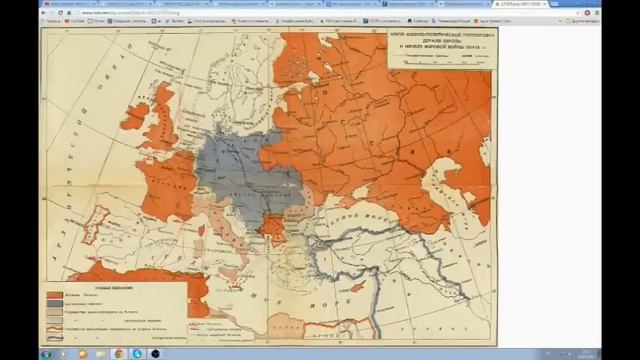Screen dimensions: 640x360
Task: Open the browser home page icon
Action: coord(69,13)
